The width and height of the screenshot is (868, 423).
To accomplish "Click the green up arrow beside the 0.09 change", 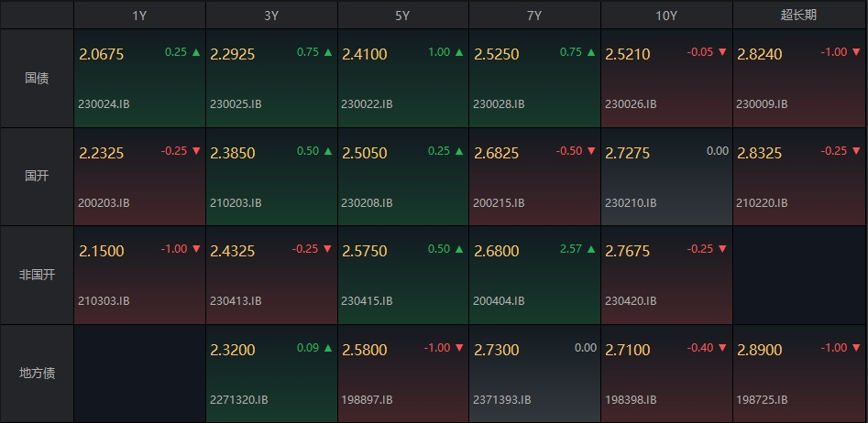I will tap(327, 348).
